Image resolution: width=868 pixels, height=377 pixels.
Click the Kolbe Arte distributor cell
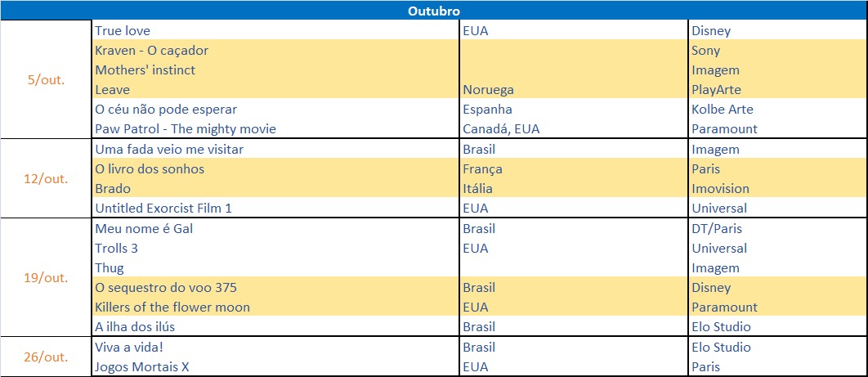click(778, 109)
